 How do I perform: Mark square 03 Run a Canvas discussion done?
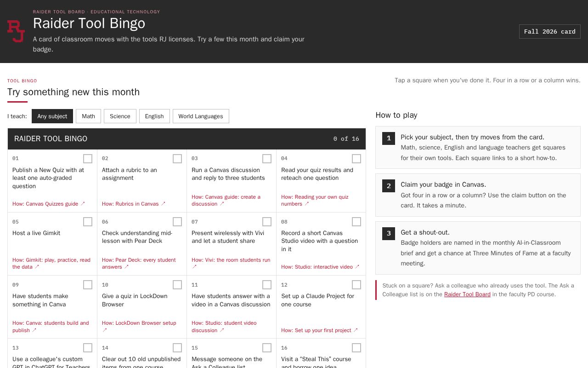click(267, 159)
